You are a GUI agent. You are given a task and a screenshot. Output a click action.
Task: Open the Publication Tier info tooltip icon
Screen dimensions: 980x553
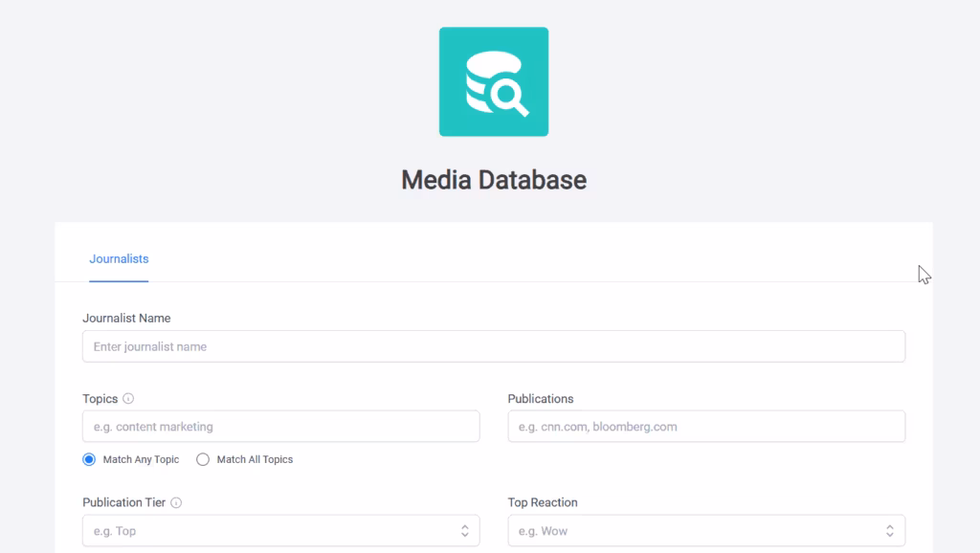[x=178, y=501]
